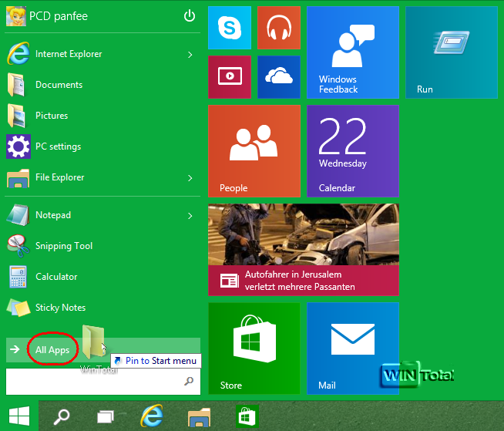Open the People tile
This screenshot has height=431, width=504.
point(254,150)
